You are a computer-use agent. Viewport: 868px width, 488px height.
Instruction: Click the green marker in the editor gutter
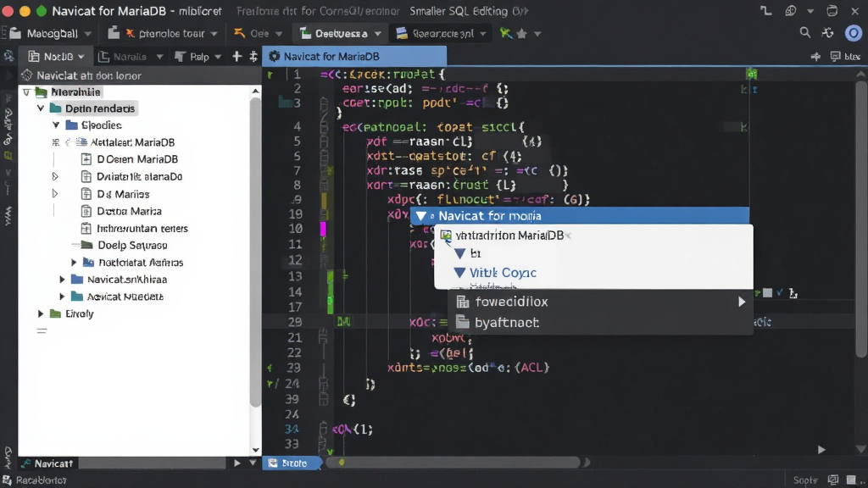[331, 291]
